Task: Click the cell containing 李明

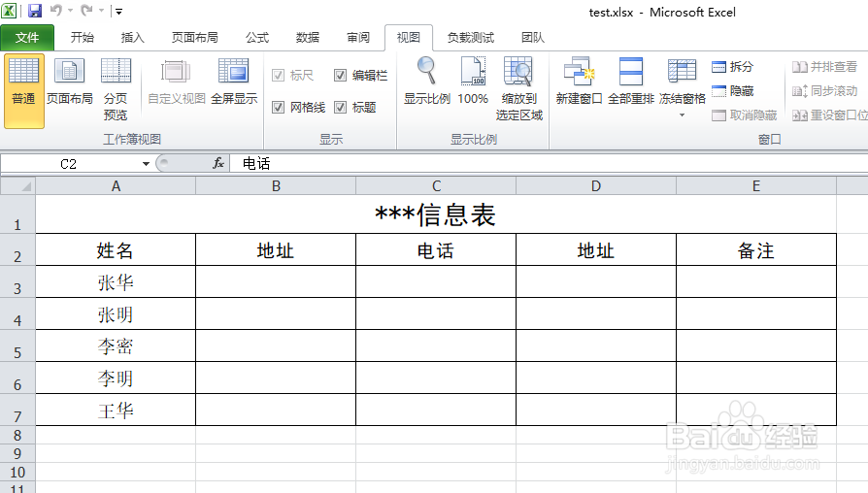Action: (x=116, y=378)
